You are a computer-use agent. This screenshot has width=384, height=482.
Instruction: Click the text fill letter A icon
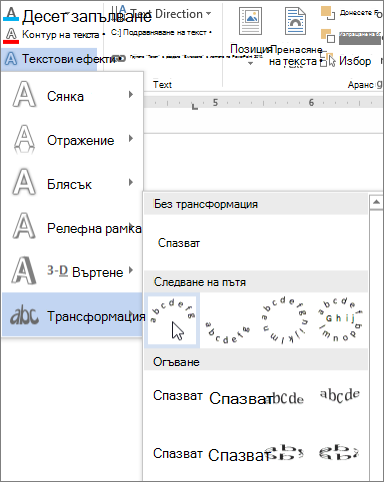(x=11, y=14)
